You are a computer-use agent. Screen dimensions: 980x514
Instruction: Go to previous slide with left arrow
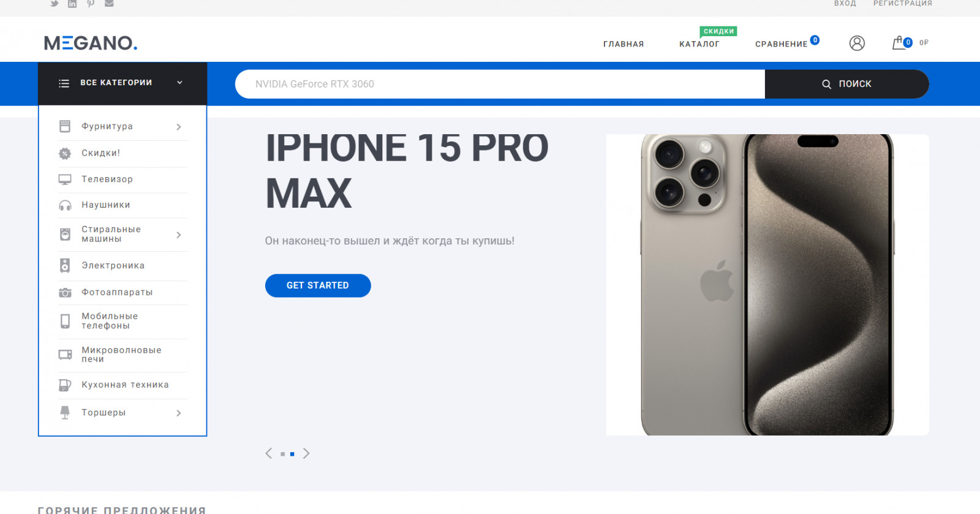pos(269,453)
